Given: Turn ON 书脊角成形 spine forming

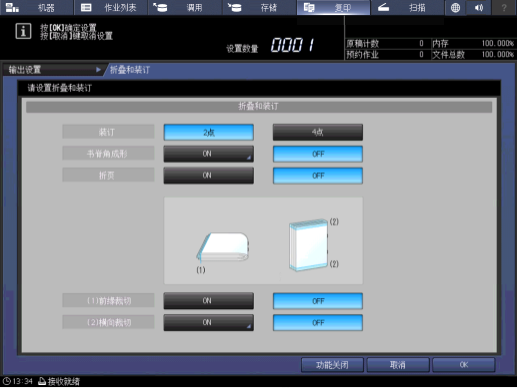Looking at the screenshot, I should 209,154.
